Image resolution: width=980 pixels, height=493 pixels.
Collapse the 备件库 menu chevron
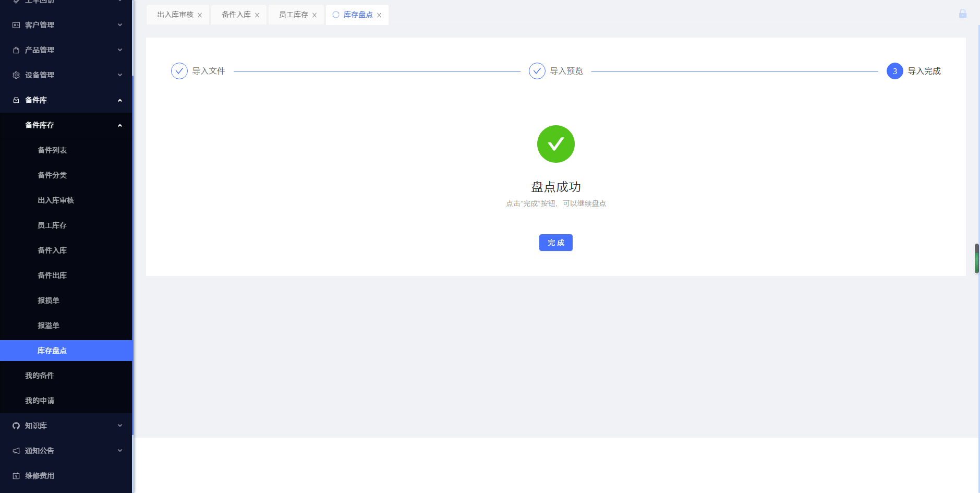119,100
